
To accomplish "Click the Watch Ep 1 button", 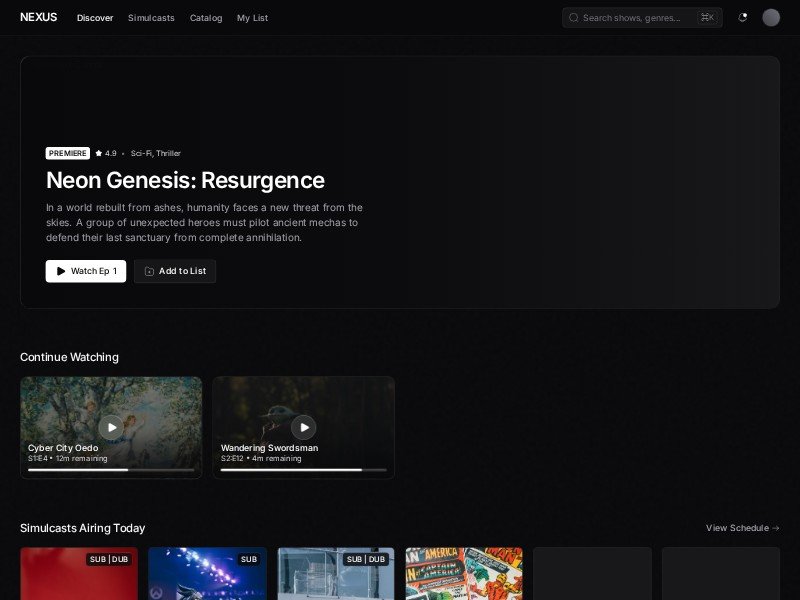I will (86, 271).
